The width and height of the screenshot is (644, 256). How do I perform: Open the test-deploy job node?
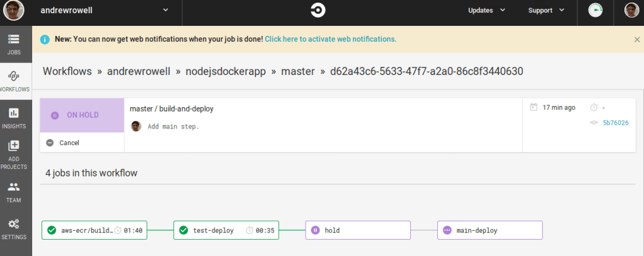coord(226,230)
